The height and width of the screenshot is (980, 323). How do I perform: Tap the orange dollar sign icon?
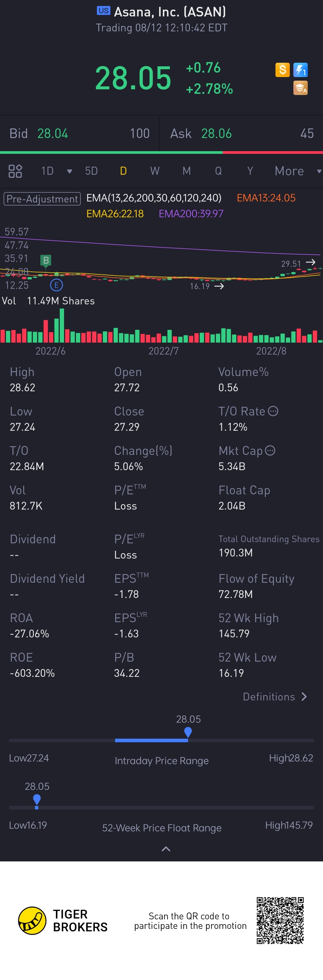coord(282,70)
